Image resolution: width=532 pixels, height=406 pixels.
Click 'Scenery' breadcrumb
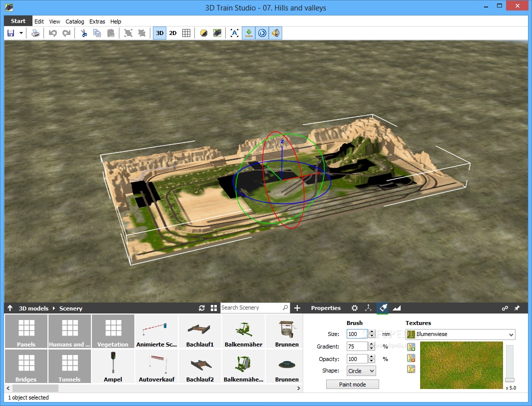click(70, 308)
